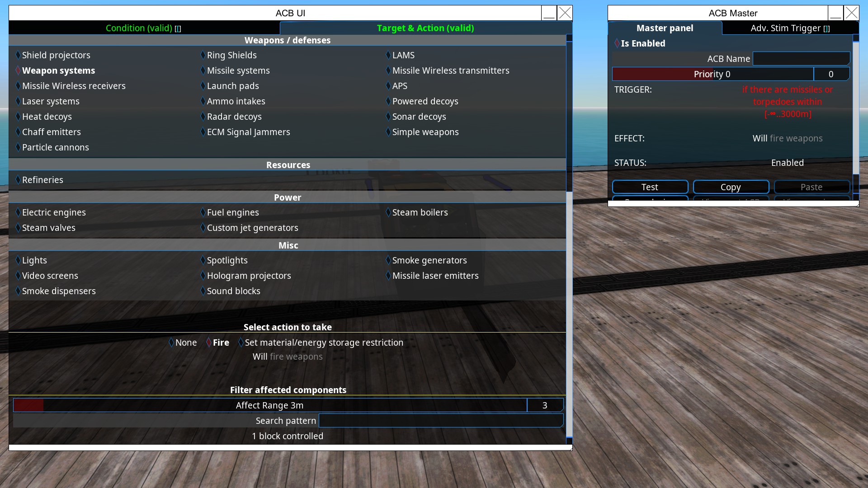Image resolution: width=868 pixels, height=488 pixels.
Task: Close the ACB Master window
Action: point(852,13)
